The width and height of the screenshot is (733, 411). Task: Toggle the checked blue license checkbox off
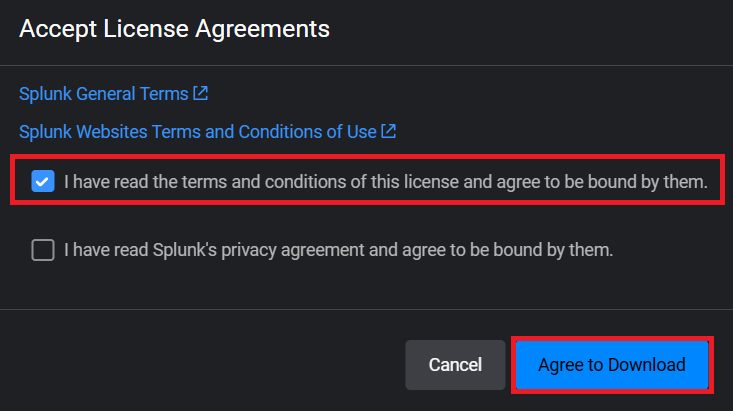tap(43, 183)
